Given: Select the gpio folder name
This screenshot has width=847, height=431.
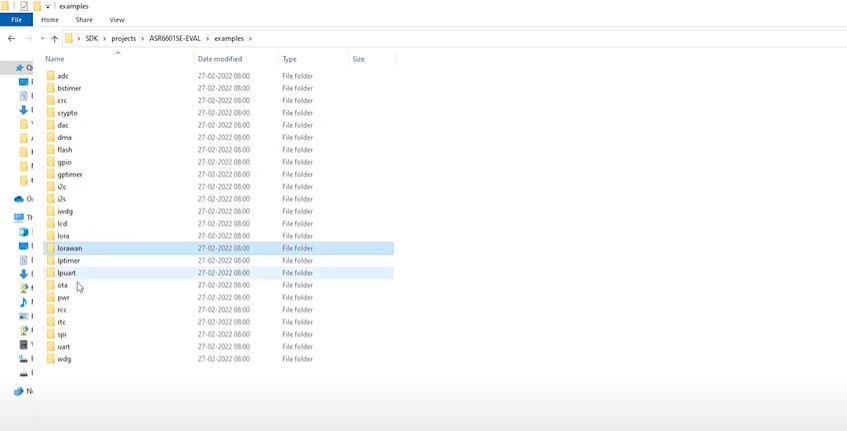Looking at the screenshot, I should pos(64,162).
